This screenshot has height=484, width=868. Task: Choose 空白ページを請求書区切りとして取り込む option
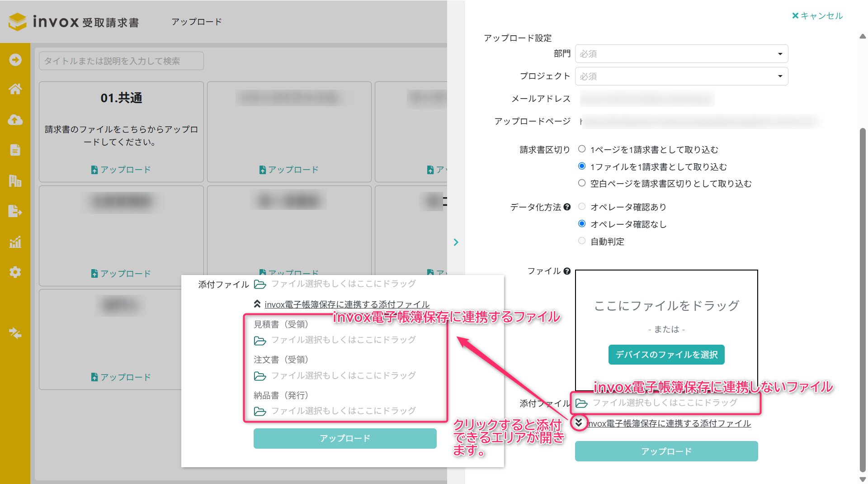tap(582, 183)
